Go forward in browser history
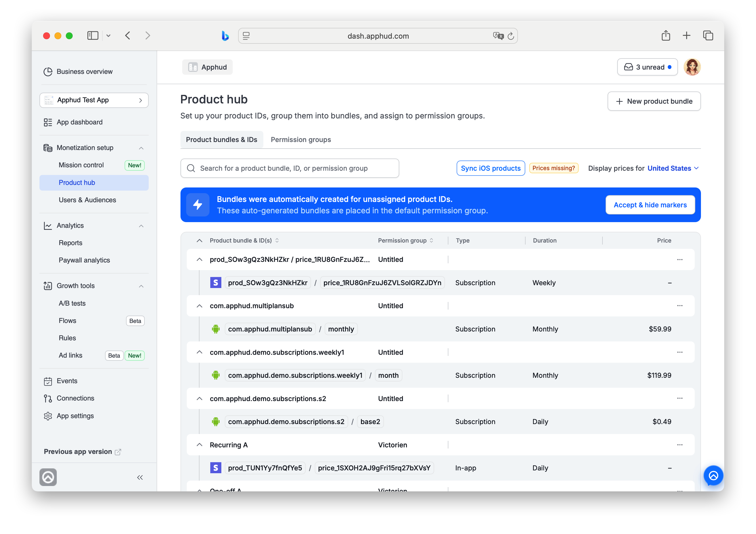Image resolution: width=756 pixels, height=534 pixels. click(148, 36)
